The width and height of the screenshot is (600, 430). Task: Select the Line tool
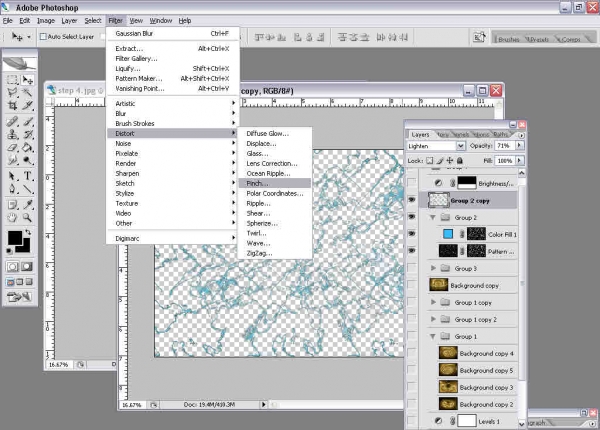pyautogui.click(x=28, y=189)
